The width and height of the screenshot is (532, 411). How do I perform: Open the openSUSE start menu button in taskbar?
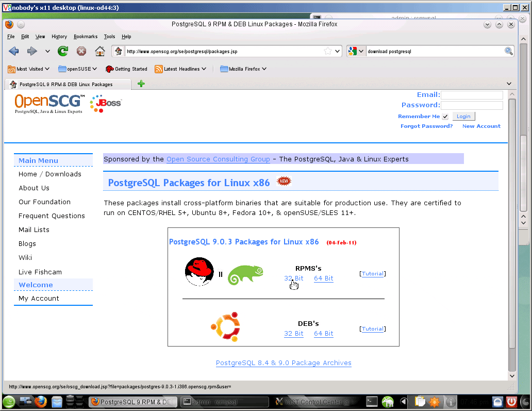pyautogui.click(x=9, y=402)
